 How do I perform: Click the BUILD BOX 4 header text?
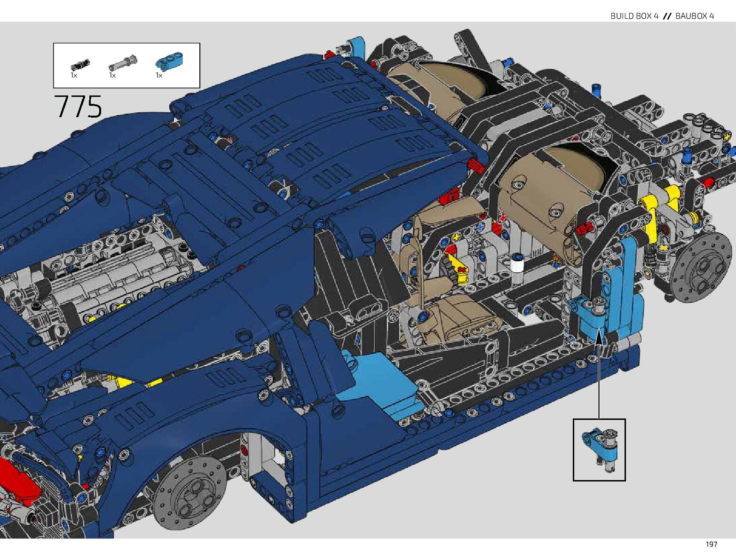click(x=634, y=16)
